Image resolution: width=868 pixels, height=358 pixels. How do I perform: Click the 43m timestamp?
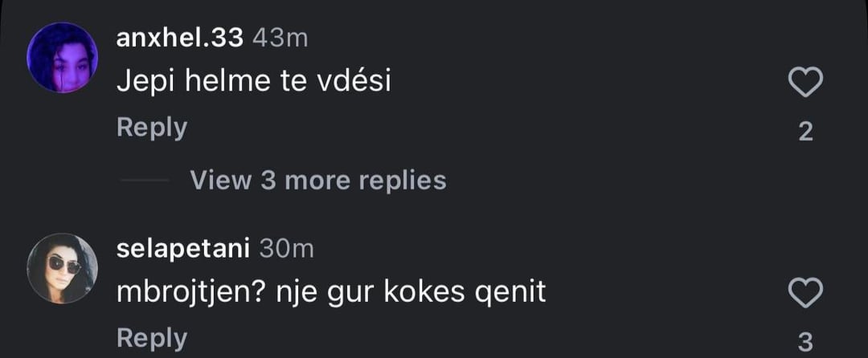click(x=280, y=38)
